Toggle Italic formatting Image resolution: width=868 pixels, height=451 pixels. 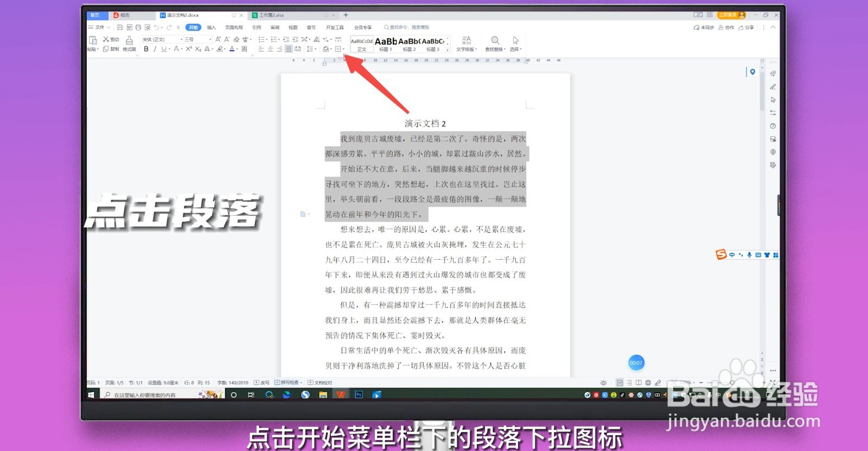(155, 49)
